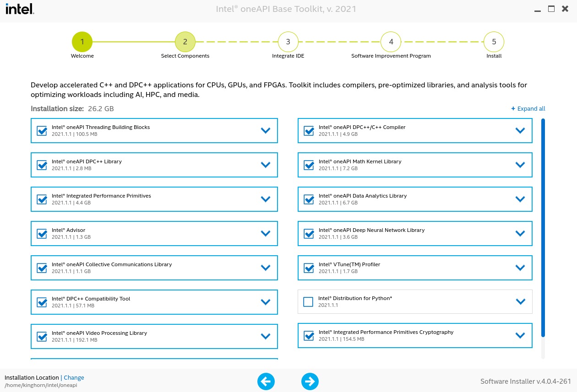Click step 3 Integrate IDE circle

pos(288,42)
